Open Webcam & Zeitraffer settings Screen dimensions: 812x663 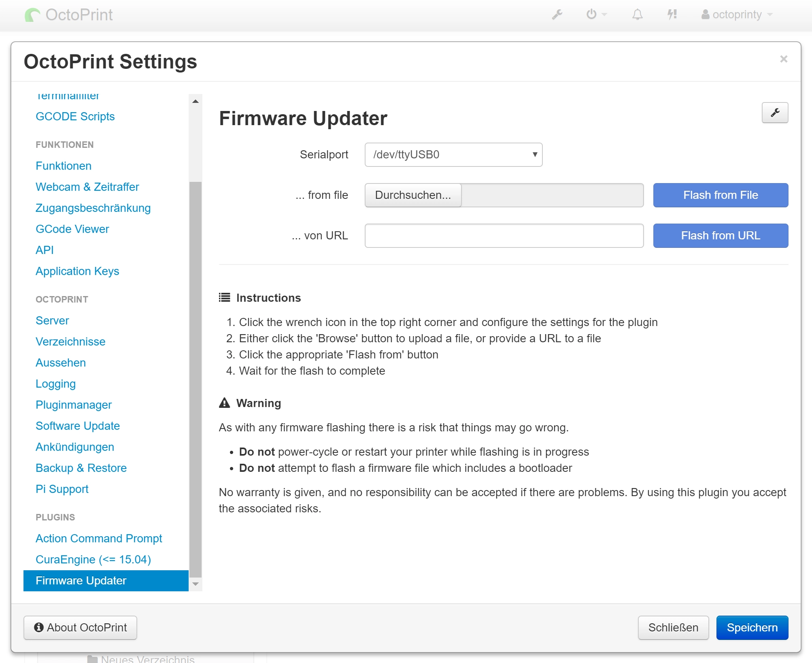click(87, 187)
